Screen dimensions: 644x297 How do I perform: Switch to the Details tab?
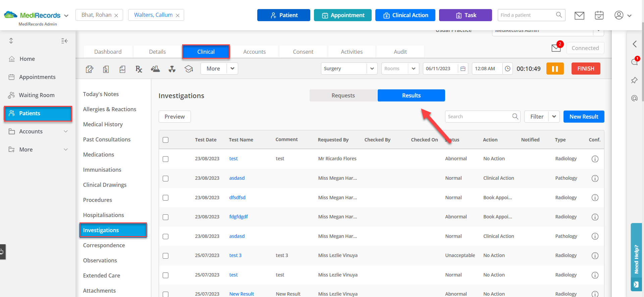157,52
